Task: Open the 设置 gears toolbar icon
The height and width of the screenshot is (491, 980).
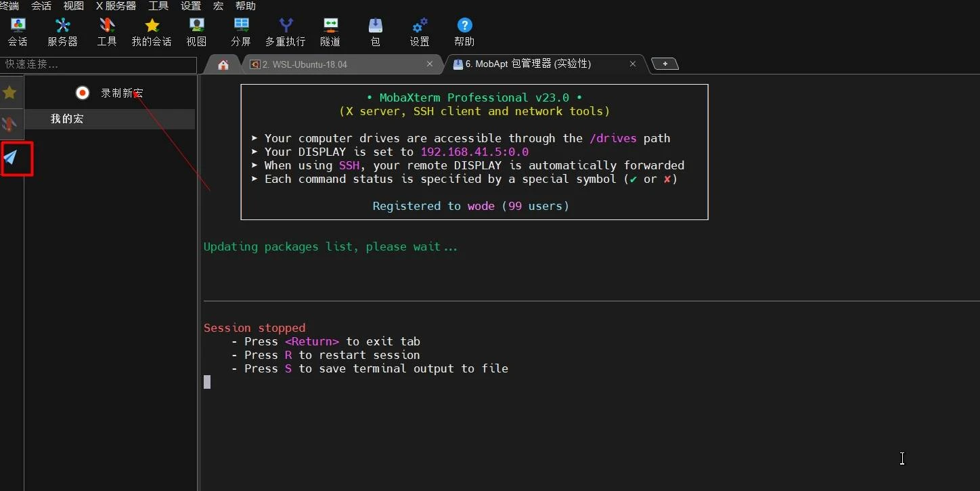Action: 420,32
